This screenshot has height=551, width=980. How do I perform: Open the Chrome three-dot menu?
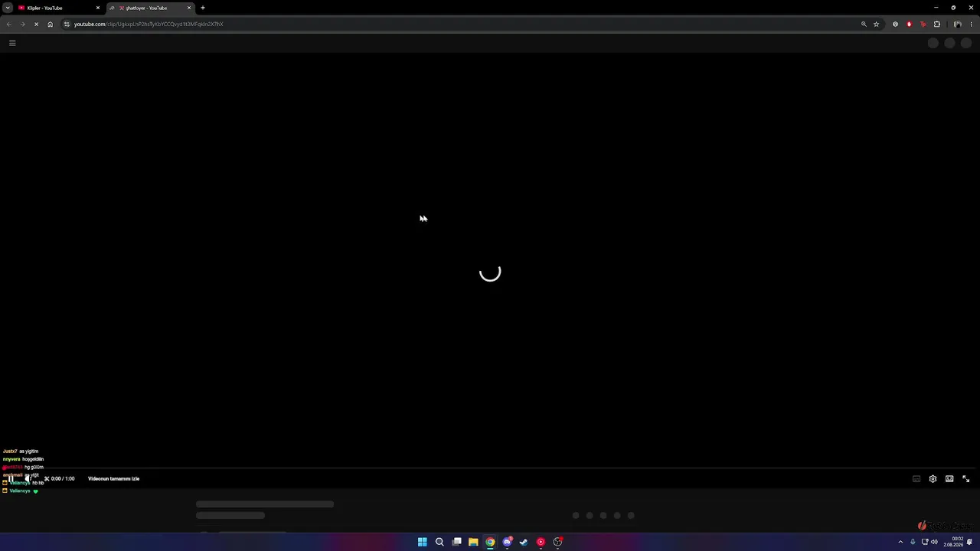(x=971, y=24)
